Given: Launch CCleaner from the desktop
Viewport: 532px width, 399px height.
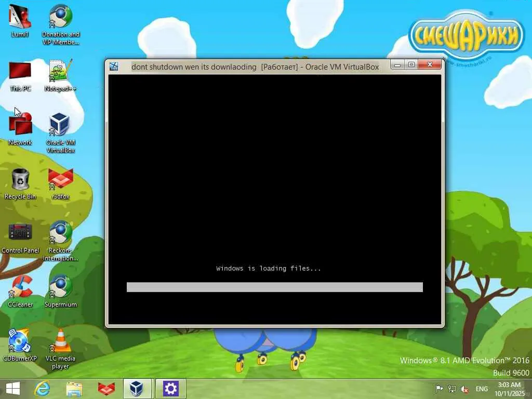Looking at the screenshot, I should pos(20,292).
